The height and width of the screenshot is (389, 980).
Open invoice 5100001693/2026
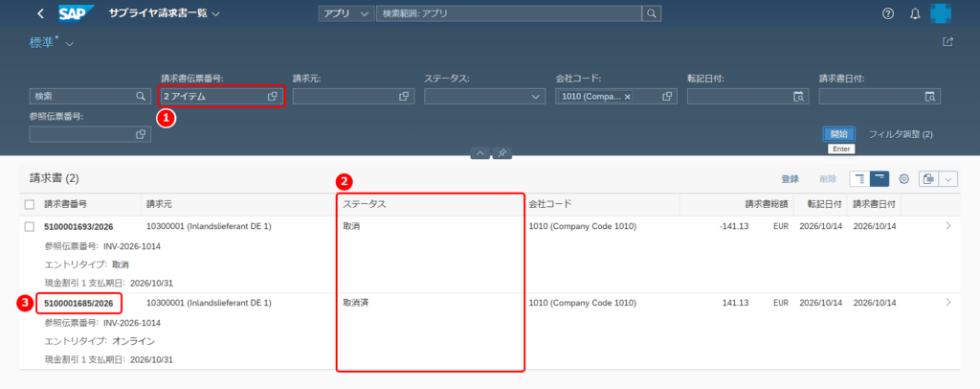[x=78, y=226]
